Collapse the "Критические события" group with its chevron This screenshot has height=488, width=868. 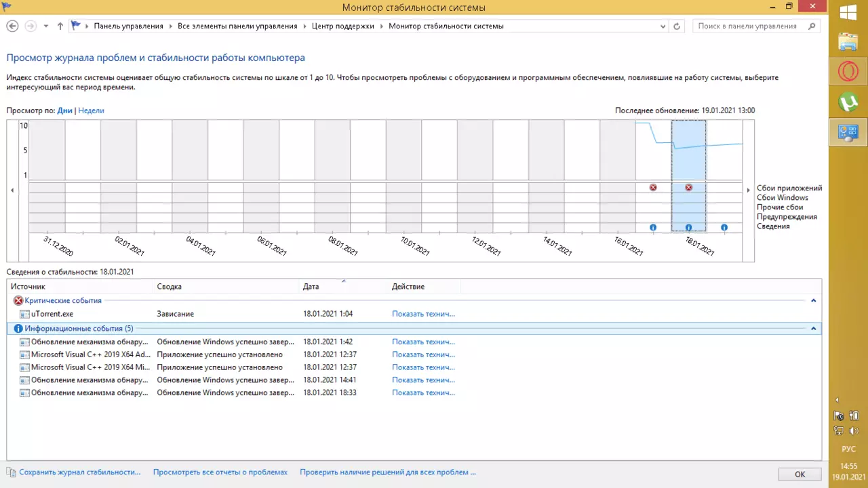[814, 300]
